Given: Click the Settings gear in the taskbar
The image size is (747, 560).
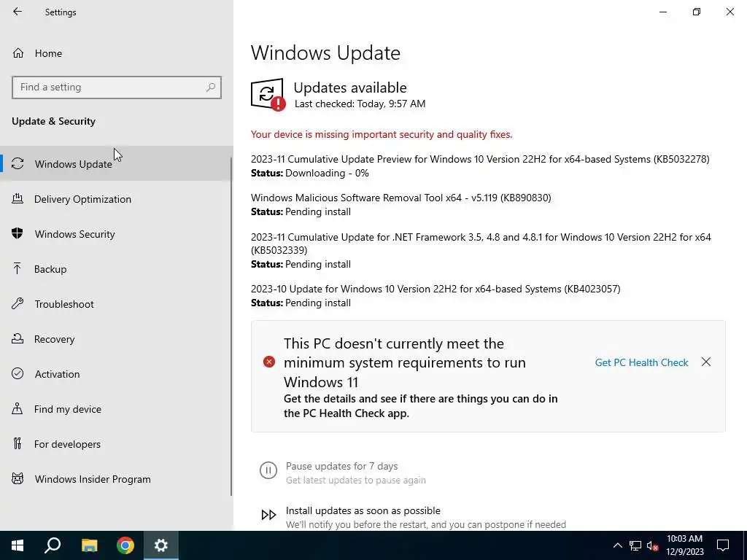Looking at the screenshot, I should (161, 545).
